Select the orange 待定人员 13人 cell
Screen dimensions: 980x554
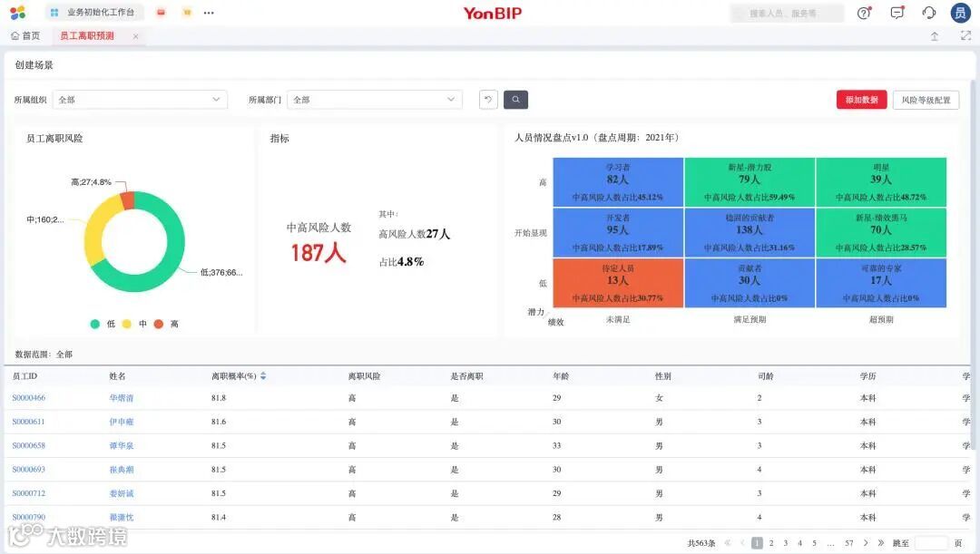pyautogui.click(x=618, y=283)
